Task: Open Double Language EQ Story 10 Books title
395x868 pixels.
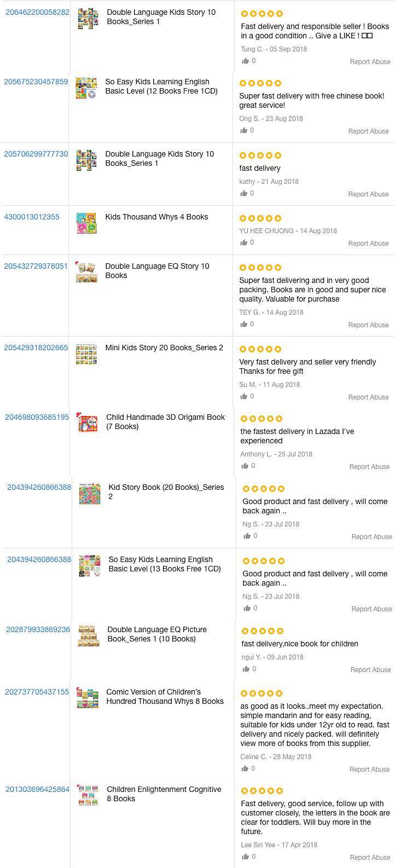Action: [157, 271]
